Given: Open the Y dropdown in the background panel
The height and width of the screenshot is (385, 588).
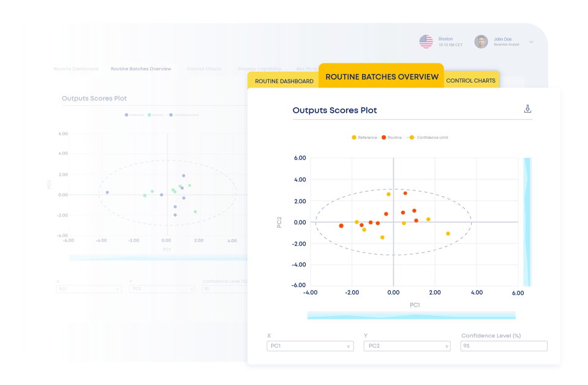Looking at the screenshot, I should pos(162,288).
